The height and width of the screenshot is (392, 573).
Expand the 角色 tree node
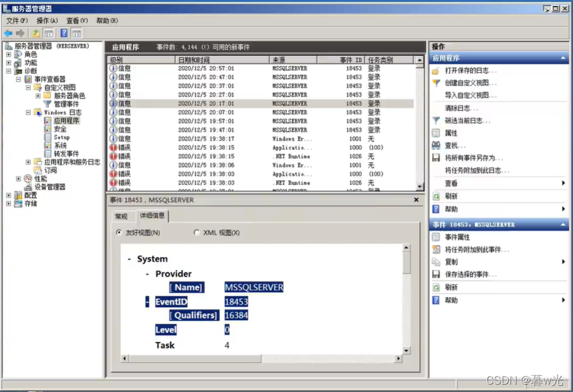click(x=9, y=54)
